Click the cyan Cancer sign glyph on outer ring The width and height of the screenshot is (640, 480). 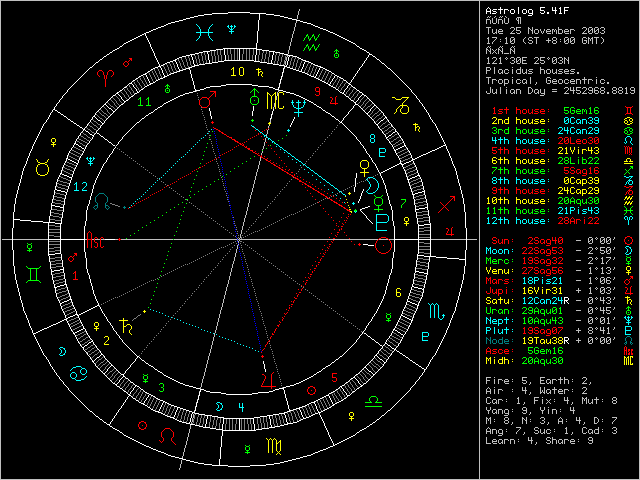[78, 373]
